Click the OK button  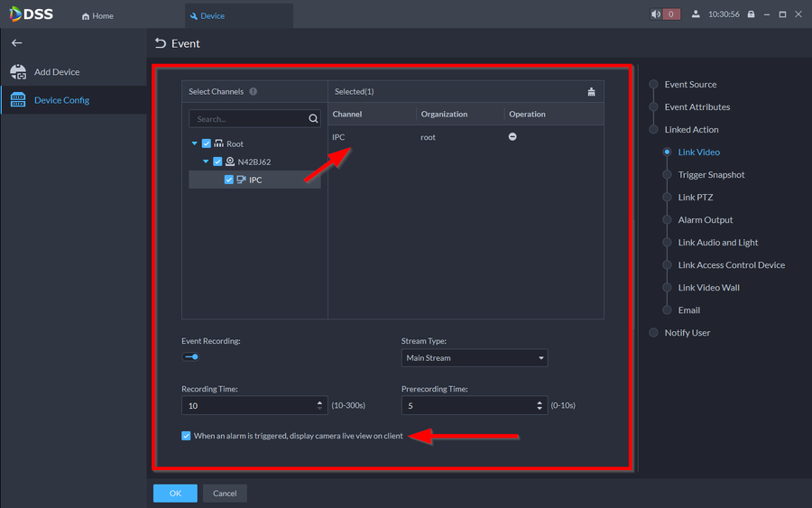pyautogui.click(x=175, y=494)
